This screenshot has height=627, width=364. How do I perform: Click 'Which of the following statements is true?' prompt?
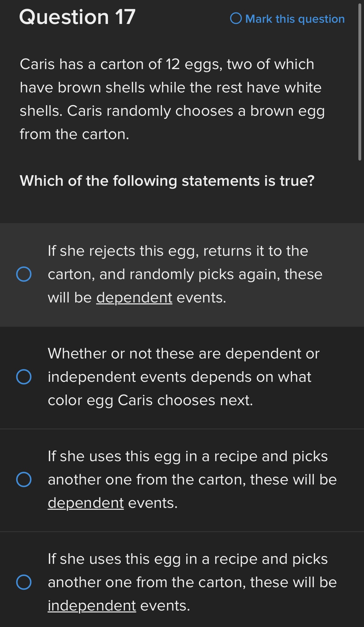[167, 181]
